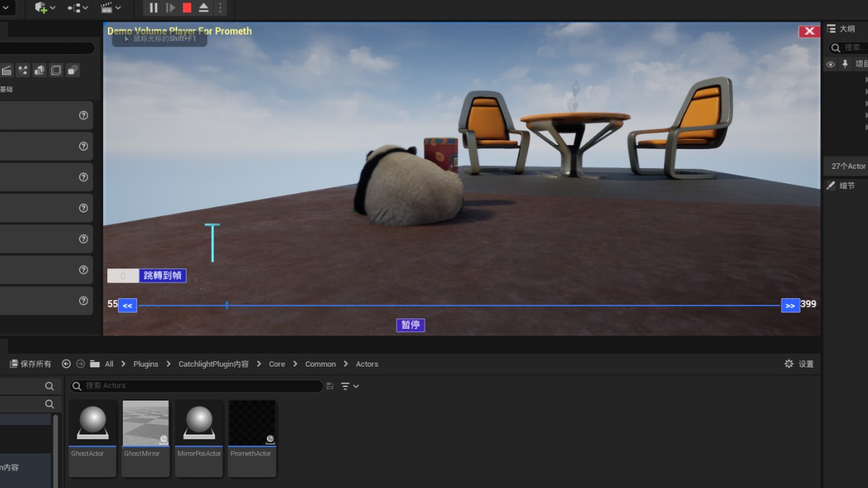The image size is (868, 488).
Task: Switch to the 细节 details tab
Action: point(841,186)
